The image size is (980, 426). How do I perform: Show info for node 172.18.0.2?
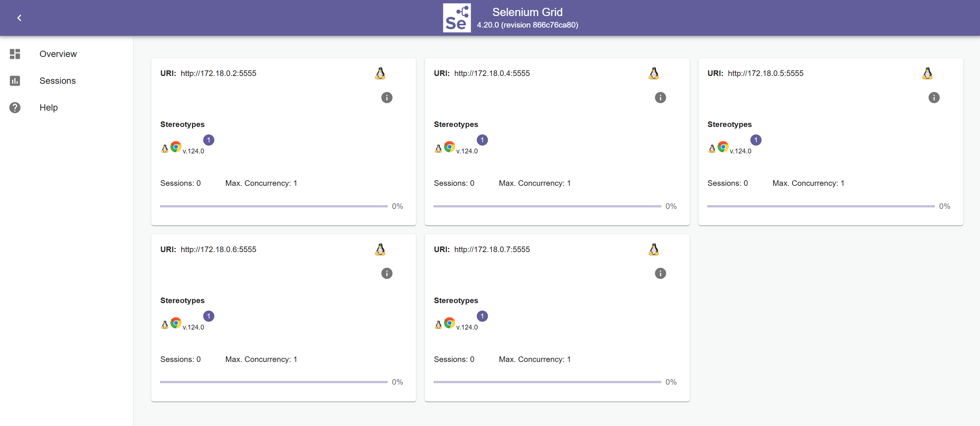tap(387, 98)
